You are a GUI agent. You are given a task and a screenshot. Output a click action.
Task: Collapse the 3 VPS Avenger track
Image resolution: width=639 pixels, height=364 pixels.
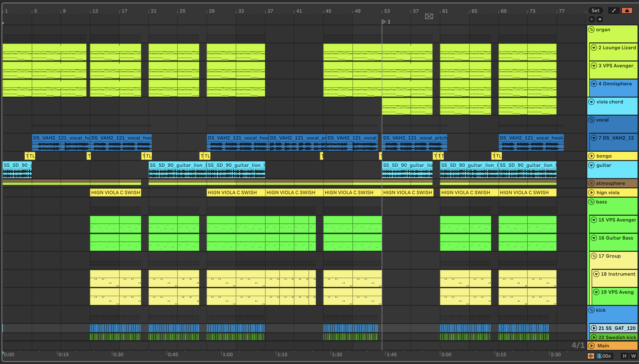(x=594, y=65)
